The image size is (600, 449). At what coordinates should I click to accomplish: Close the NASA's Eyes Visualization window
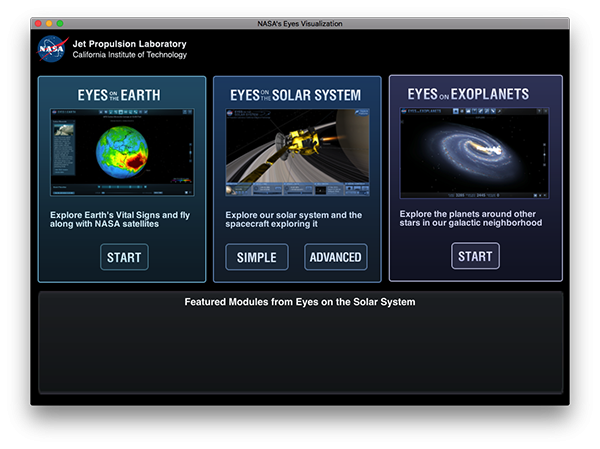coord(38,23)
